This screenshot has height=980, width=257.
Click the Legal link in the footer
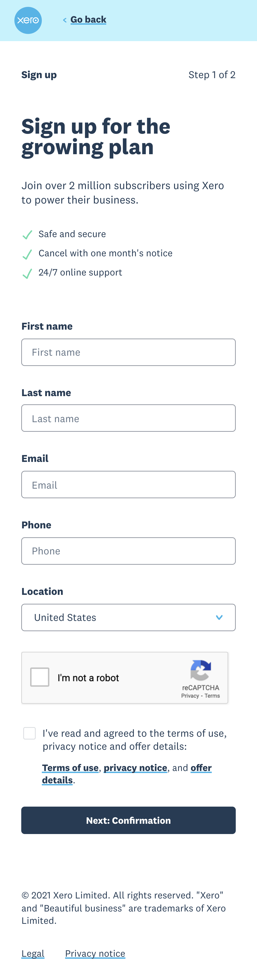pos(33,953)
